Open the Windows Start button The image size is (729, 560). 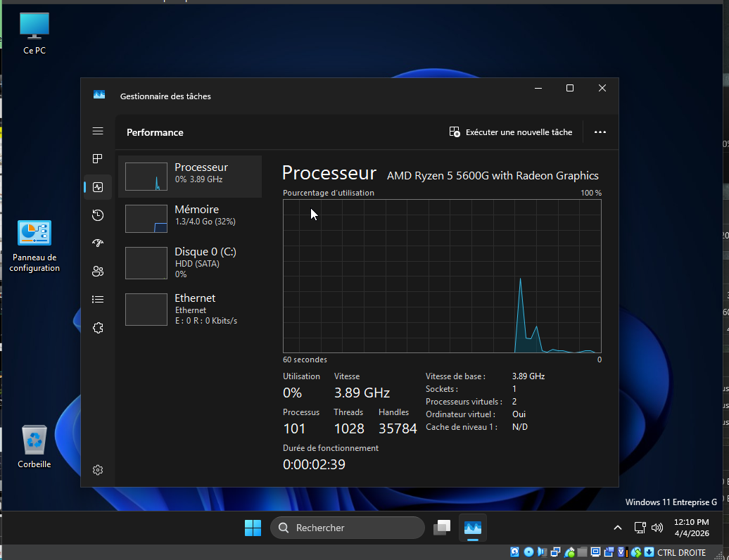(x=253, y=528)
